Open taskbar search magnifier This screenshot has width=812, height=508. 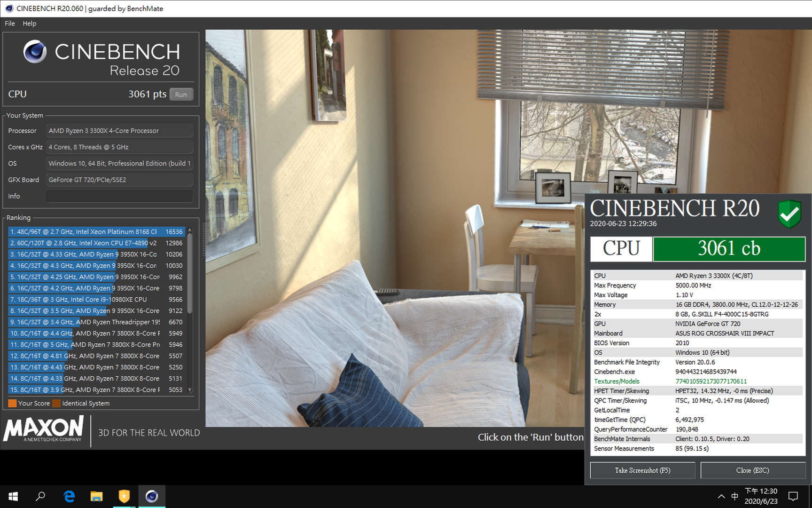tap(40, 496)
